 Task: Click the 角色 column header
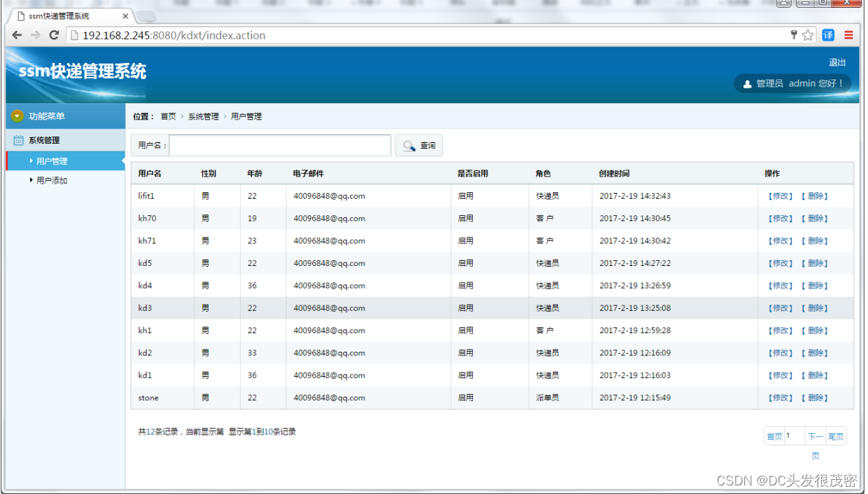coord(543,174)
